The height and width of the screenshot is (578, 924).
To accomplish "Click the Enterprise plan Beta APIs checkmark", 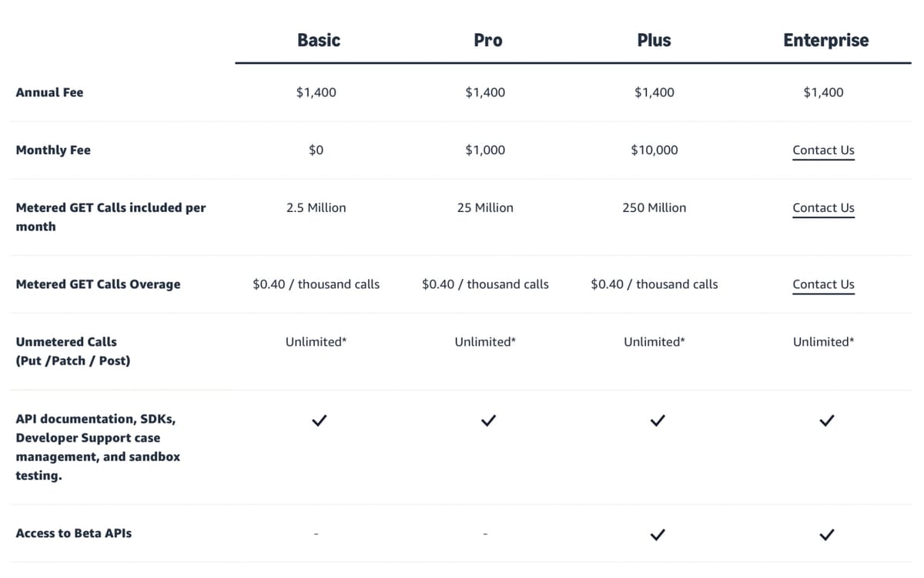I will point(826,534).
